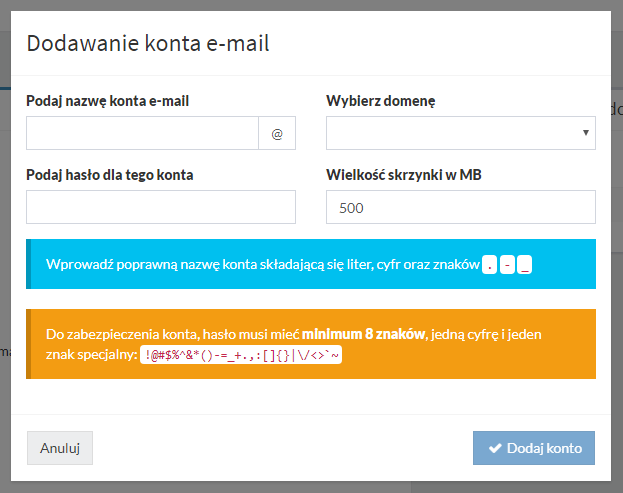Focus the password input field
Screen dimensions: 623x493
click(161, 207)
